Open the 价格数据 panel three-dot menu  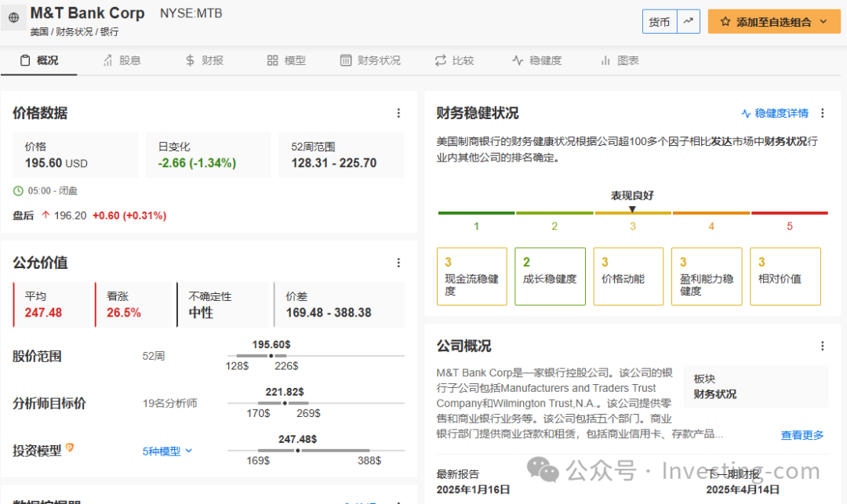click(x=398, y=113)
